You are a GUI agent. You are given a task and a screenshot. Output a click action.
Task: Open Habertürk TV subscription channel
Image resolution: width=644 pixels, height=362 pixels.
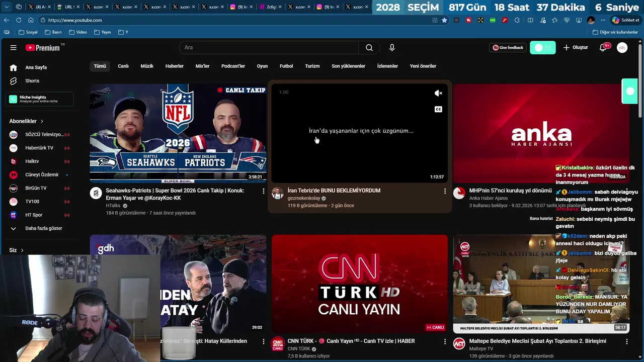coord(40,148)
